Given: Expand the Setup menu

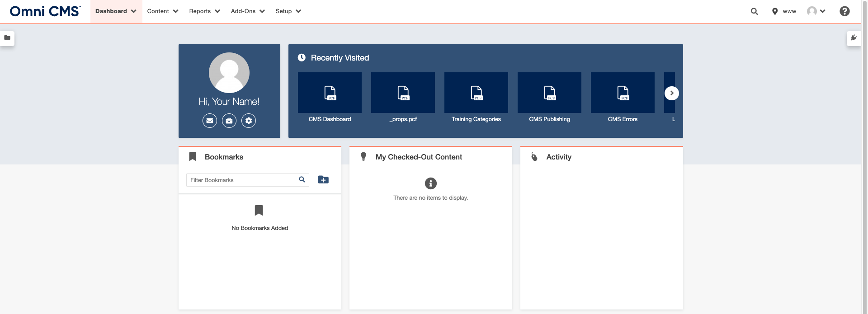Looking at the screenshot, I should pyautogui.click(x=288, y=11).
